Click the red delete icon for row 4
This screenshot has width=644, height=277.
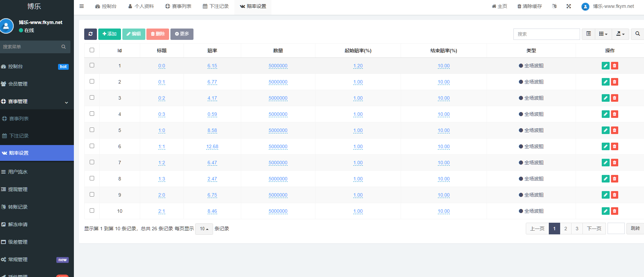614,114
